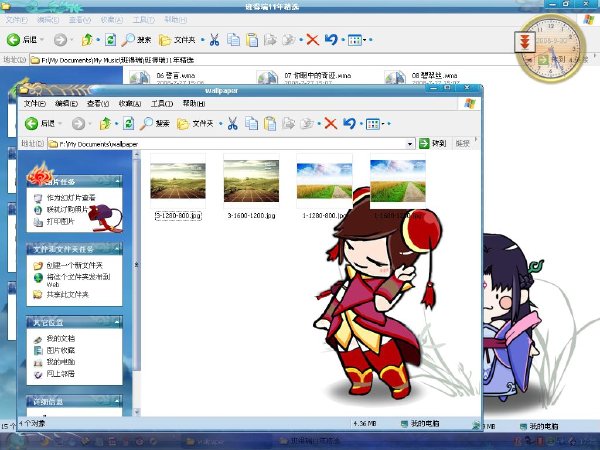The width and height of the screenshot is (600, 450).
Task: Click 转到 Go button in wallpaper window
Action: (x=433, y=143)
